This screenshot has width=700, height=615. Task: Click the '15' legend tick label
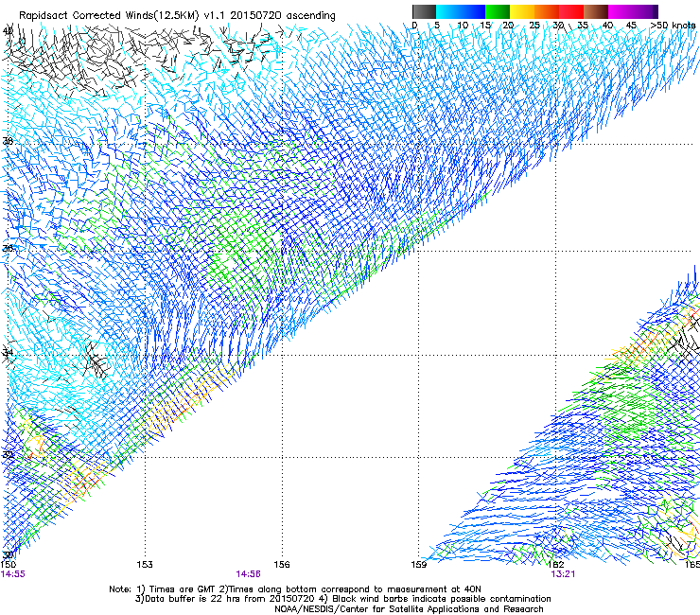pyautogui.click(x=485, y=26)
